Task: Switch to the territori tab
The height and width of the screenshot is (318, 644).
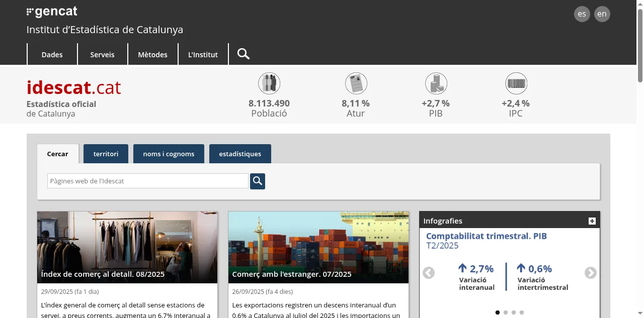Action: (x=106, y=154)
